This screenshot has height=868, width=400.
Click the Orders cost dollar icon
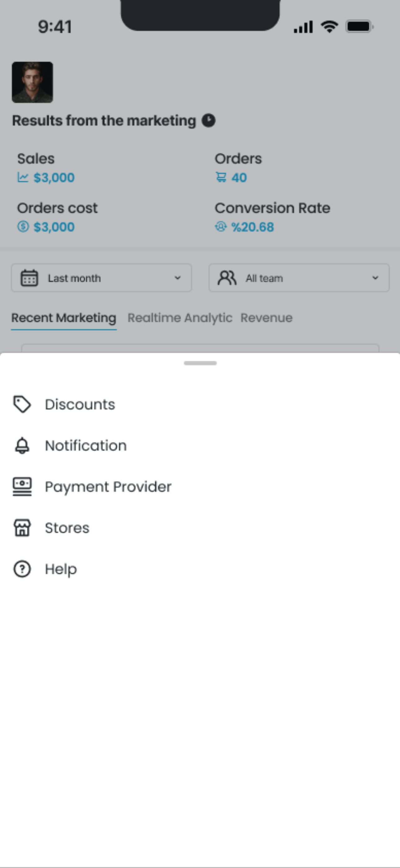[23, 226]
